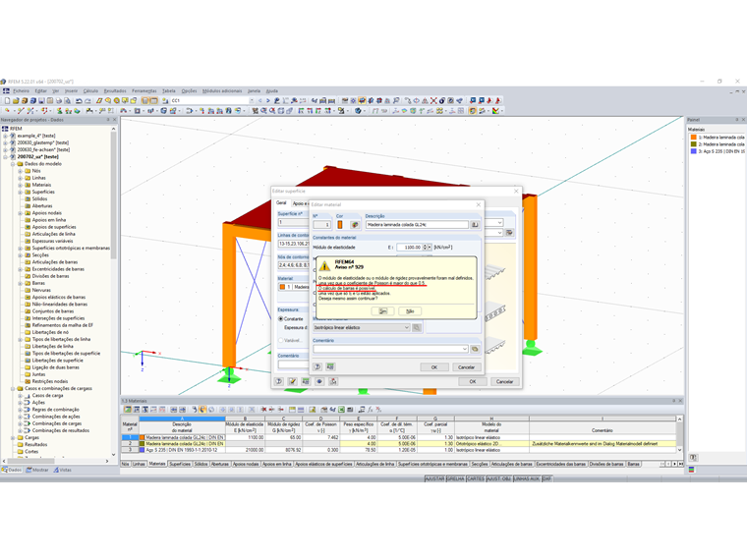The width and height of the screenshot is (747, 560).
Task: Open material library icon beside Descrição field
Action: coord(475,224)
